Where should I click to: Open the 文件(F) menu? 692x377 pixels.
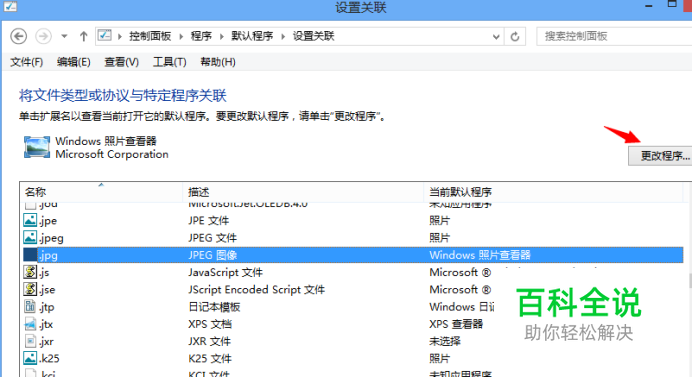pyautogui.click(x=26, y=62)
